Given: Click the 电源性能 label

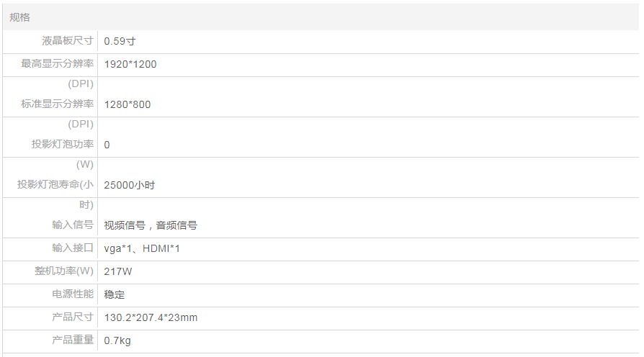Looking at the screenshot, I should pyautogui.click(x=73, y=294).
